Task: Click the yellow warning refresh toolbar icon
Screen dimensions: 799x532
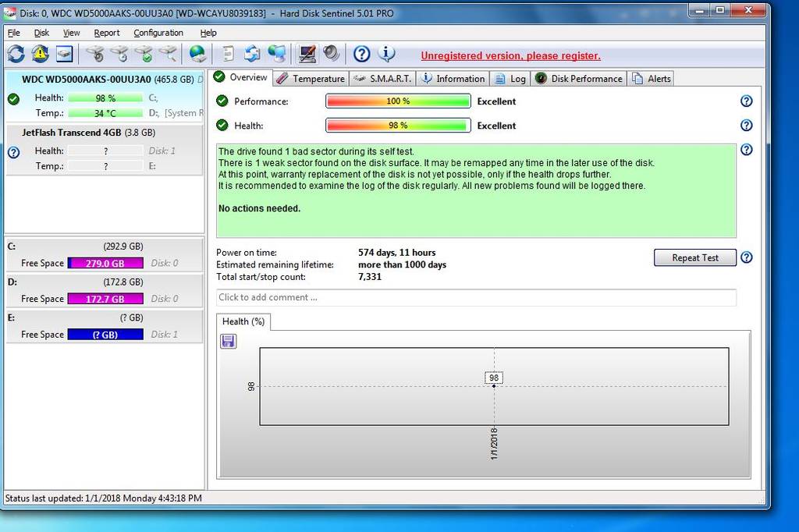Action: (x=40, y=54)
